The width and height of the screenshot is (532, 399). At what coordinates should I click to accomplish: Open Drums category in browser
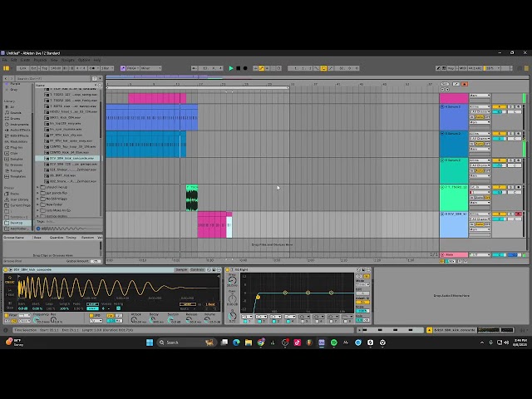coord(12,118)
